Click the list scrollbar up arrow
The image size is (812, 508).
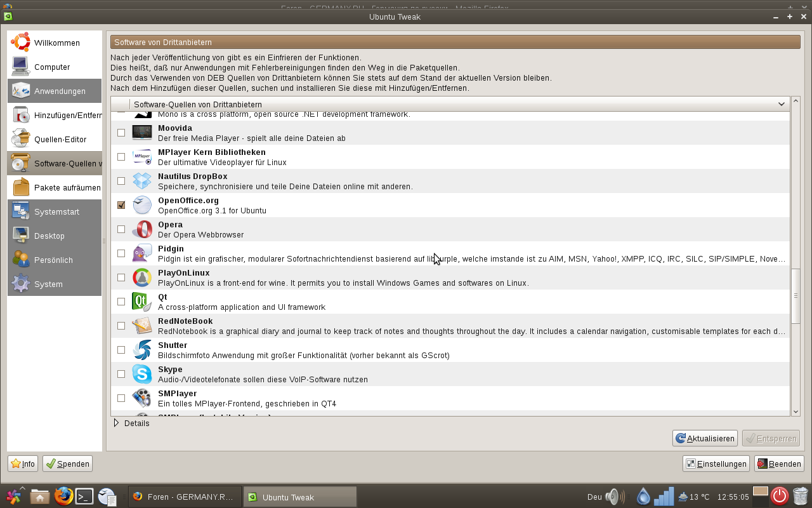pos(796,101)
